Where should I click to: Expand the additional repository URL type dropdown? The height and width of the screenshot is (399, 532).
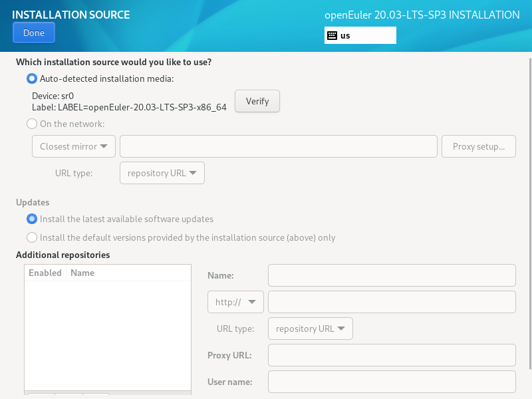[x=311, y=329]
